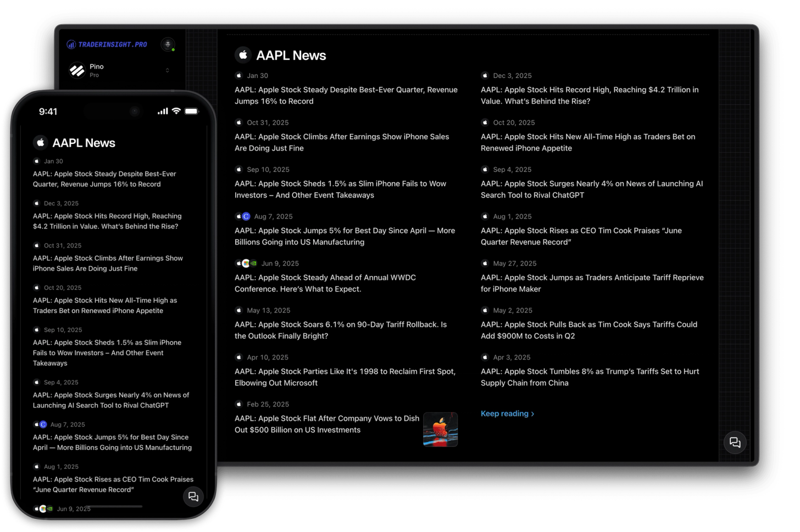
Task: Open desktop article 'Sheds 1.5% as Slim iPhone Fails'
Action: coord(341,189)
